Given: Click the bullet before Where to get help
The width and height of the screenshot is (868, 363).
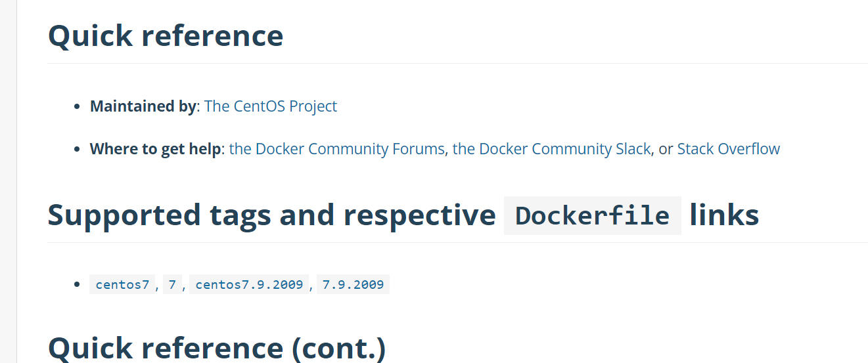Looking at the screenshot, I should (78, 150).
